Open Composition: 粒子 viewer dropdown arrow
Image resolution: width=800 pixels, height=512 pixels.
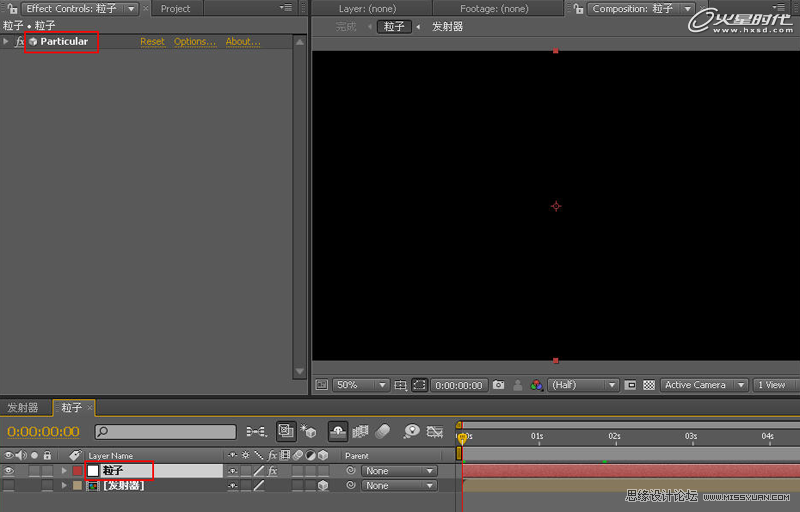pyautogui.click(x=687, y=9)
